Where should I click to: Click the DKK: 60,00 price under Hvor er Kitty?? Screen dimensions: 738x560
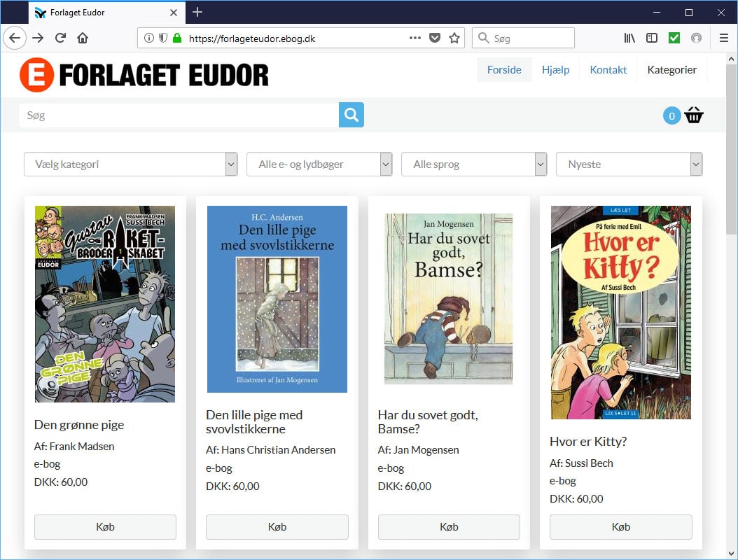pyautogui.click(x=576, y=499)
